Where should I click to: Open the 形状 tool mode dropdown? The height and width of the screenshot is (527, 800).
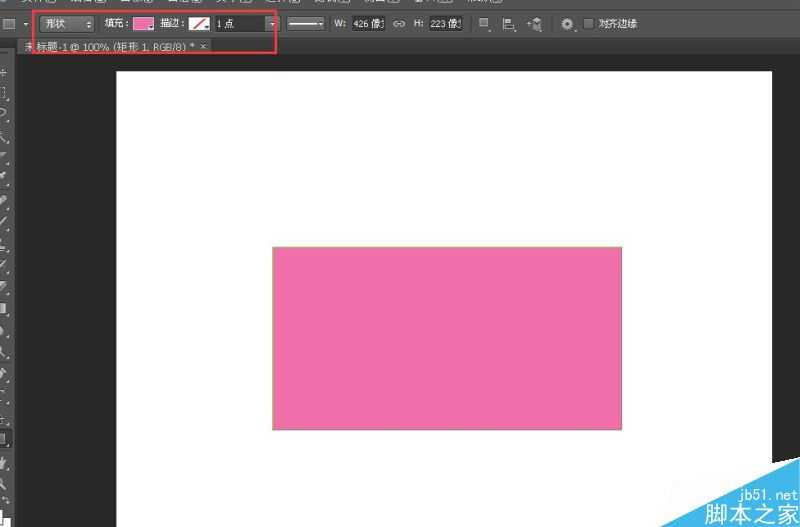tap(67, 23)
